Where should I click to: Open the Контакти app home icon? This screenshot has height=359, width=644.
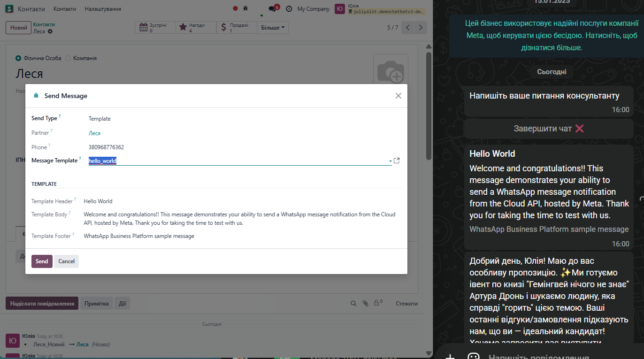coord(9,9)
